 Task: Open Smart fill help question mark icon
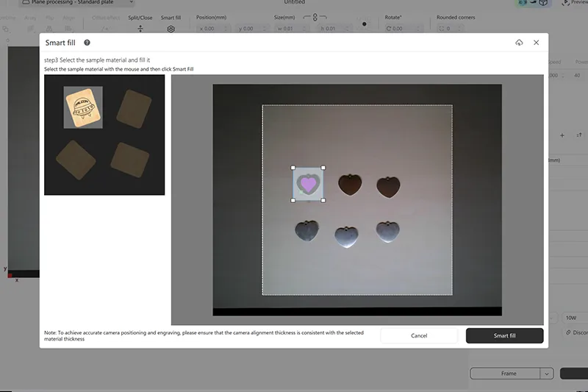pos(87,43)
